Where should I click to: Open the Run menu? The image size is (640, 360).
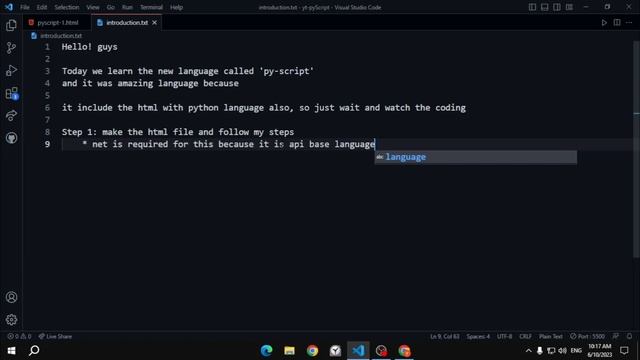click(127, 7)
